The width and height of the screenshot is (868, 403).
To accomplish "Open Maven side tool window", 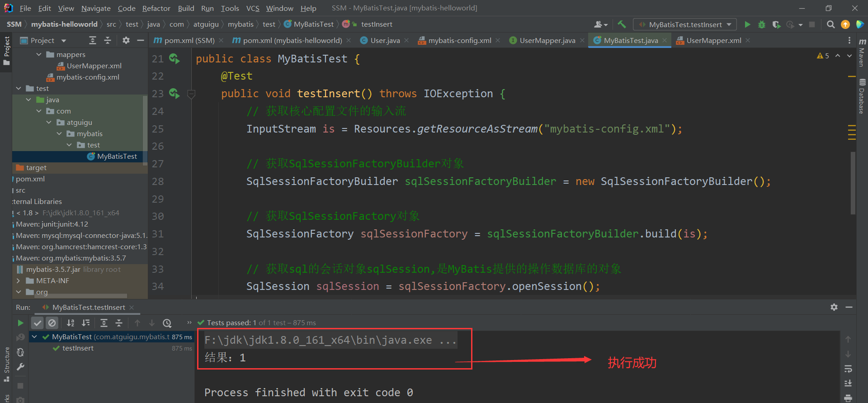I will [x=862, y=53].
